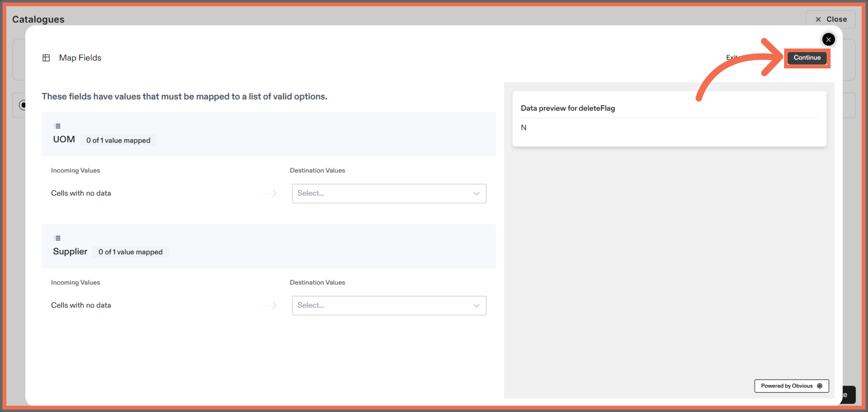
Task: Click the list icon above UOM
Action: click(x=57, y=126)
